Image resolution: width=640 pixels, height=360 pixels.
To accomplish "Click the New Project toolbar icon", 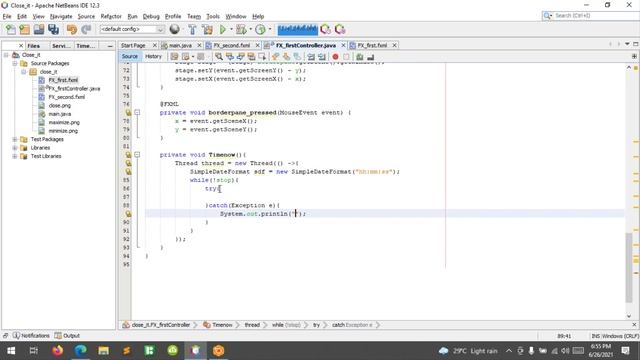I will click(24, 29).
